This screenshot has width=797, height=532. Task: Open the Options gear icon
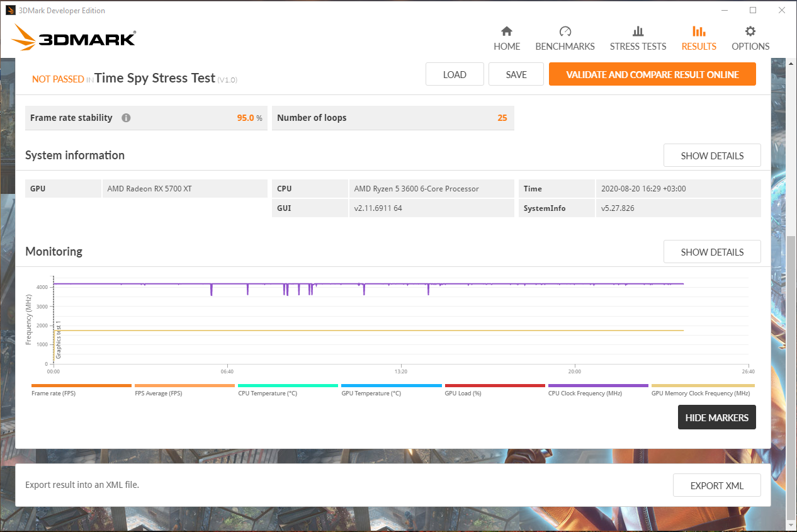coord(750,31)
